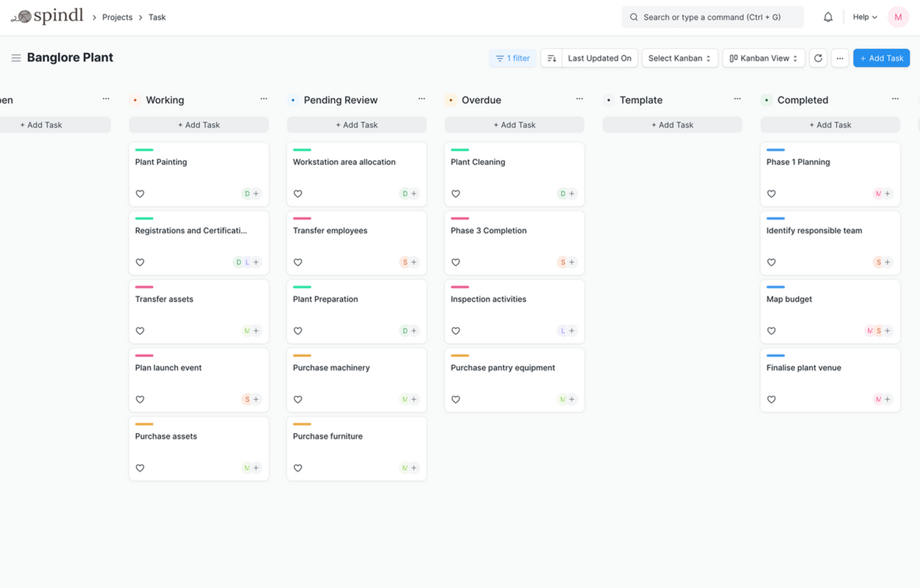Click the spindl logo
920x588 pixels.
47,16
